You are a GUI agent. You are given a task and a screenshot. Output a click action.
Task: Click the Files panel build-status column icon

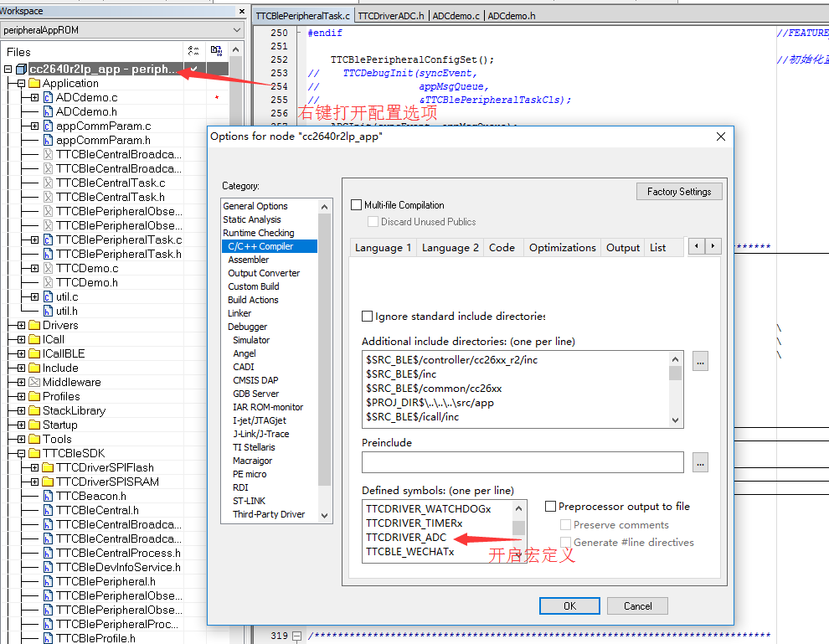tap(216, 51)
